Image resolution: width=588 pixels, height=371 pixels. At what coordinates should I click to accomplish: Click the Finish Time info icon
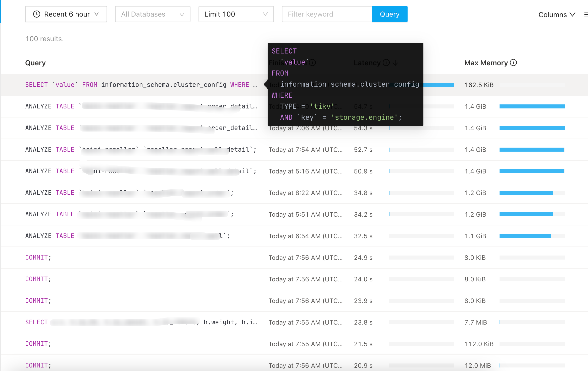[x=312, y=63]
